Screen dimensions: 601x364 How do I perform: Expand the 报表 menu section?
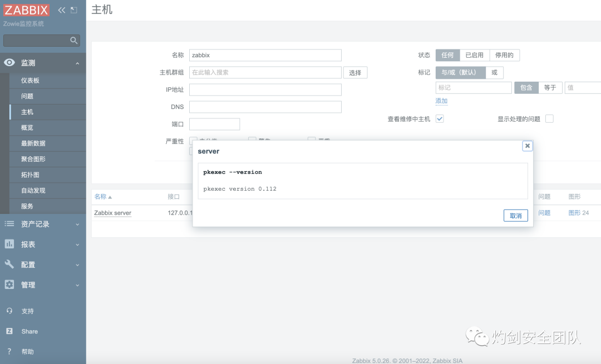coord(77,245)
